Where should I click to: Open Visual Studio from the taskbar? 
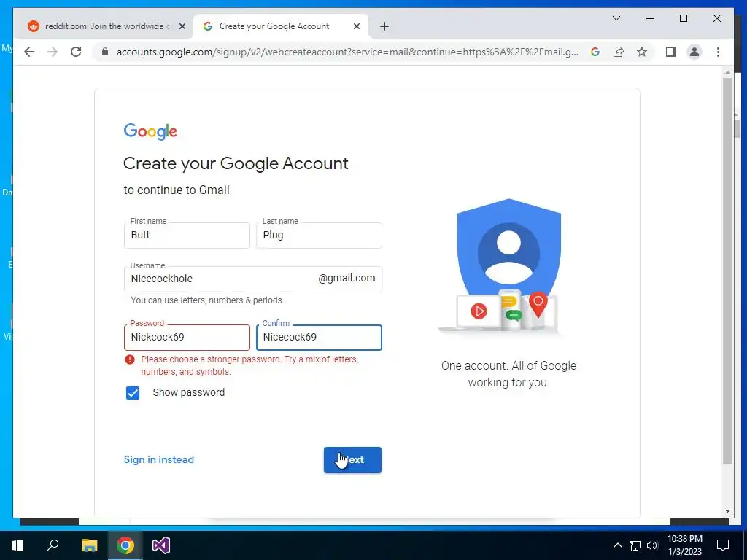point(161,545)
